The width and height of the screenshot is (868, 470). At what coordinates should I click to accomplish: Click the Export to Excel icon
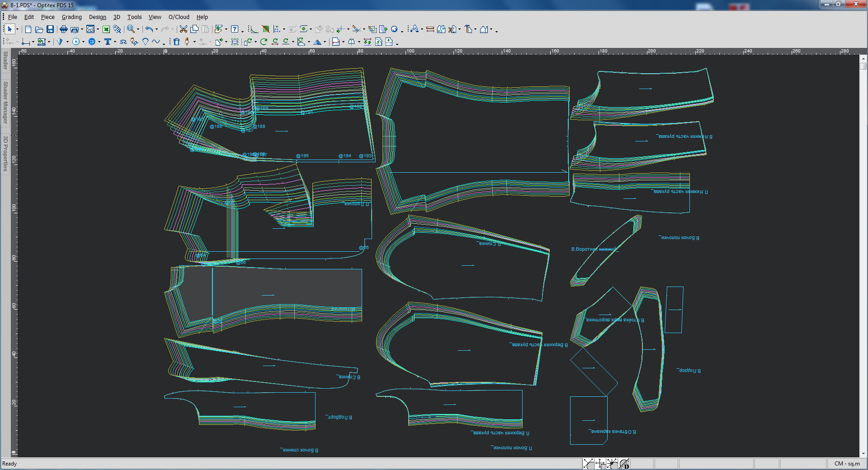[x=106, y=29]
